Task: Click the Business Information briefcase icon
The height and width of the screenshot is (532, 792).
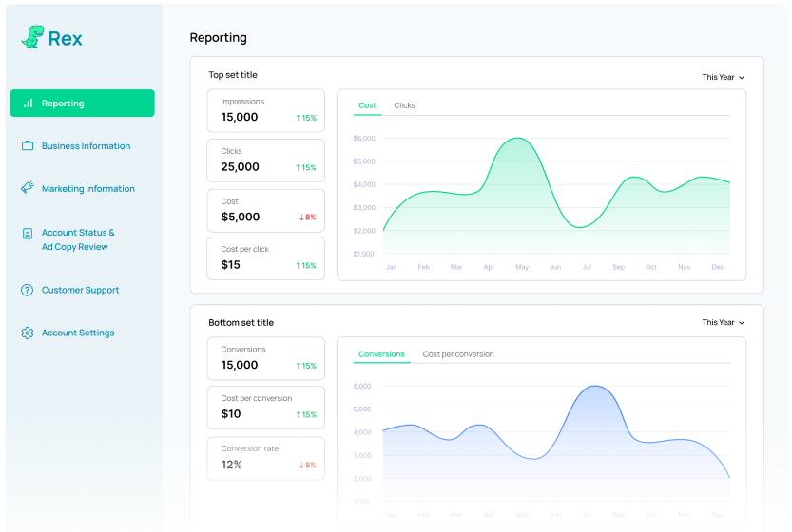Action: [28, 146]
